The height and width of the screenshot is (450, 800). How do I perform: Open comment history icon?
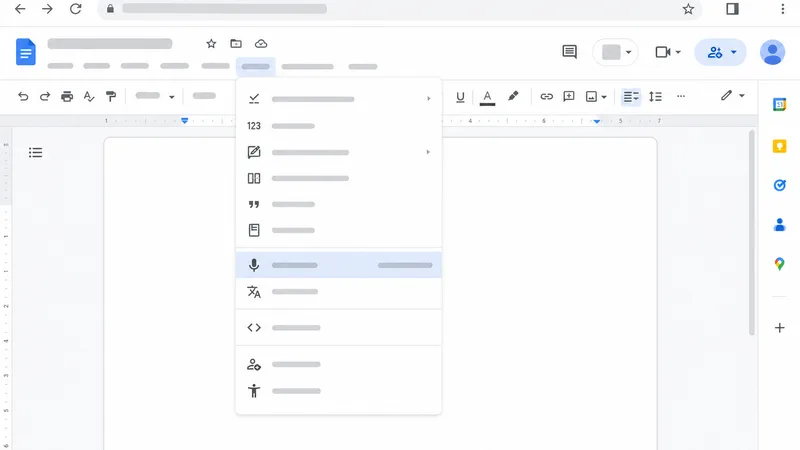click(569, 52)
